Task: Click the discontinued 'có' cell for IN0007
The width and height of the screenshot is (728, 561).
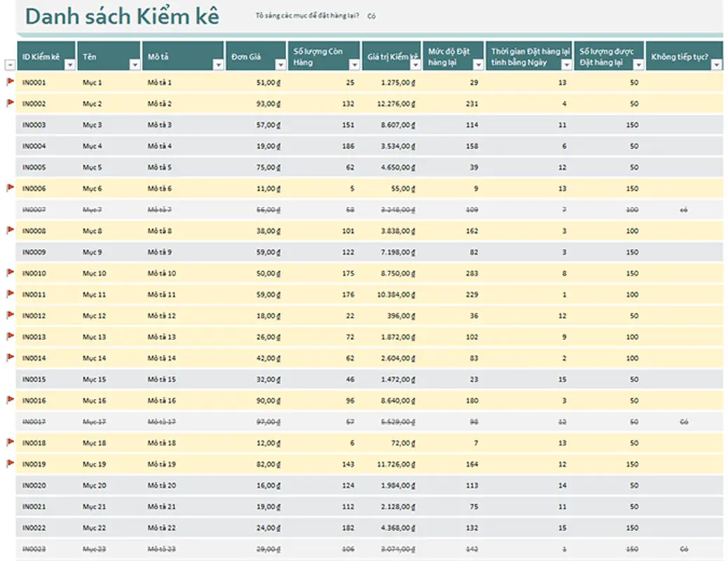Action: [683, 210]
